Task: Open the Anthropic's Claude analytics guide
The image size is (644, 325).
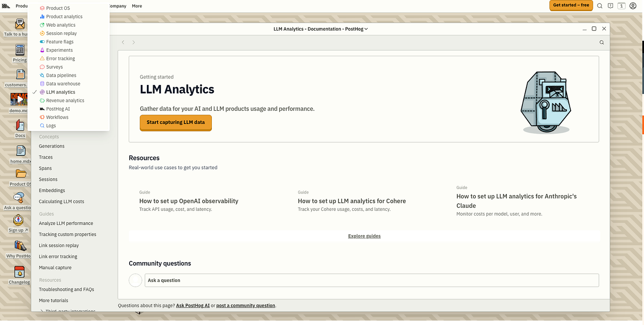Action: (x=517, y=201)
